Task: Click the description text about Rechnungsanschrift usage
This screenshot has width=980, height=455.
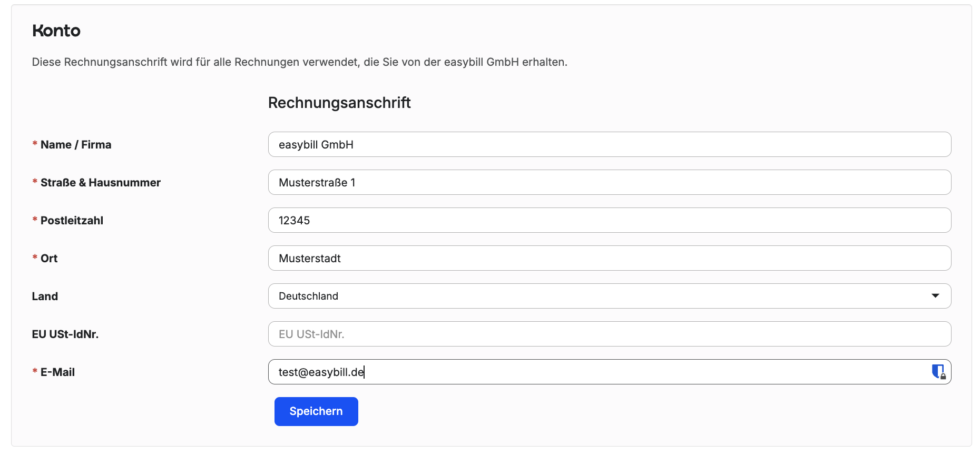Action: [x=300, y=62]
